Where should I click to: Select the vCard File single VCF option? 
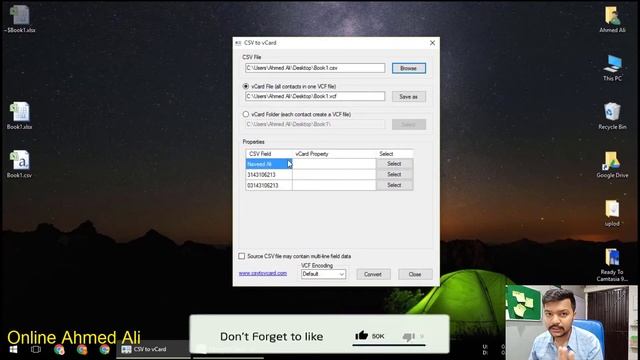(246, 87)
